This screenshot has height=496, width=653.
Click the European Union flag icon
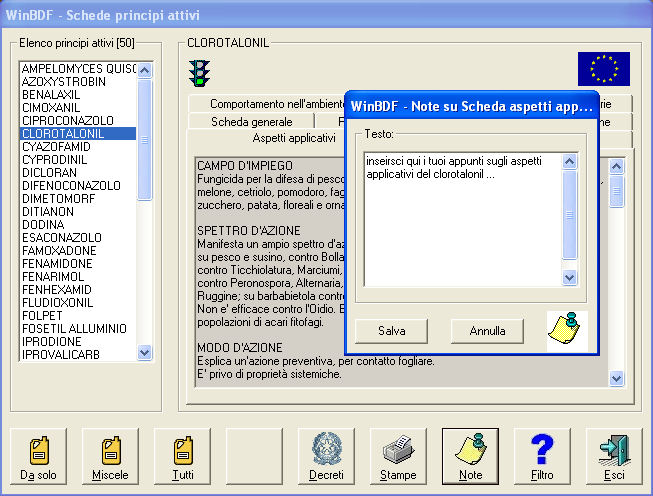(603, 69)
